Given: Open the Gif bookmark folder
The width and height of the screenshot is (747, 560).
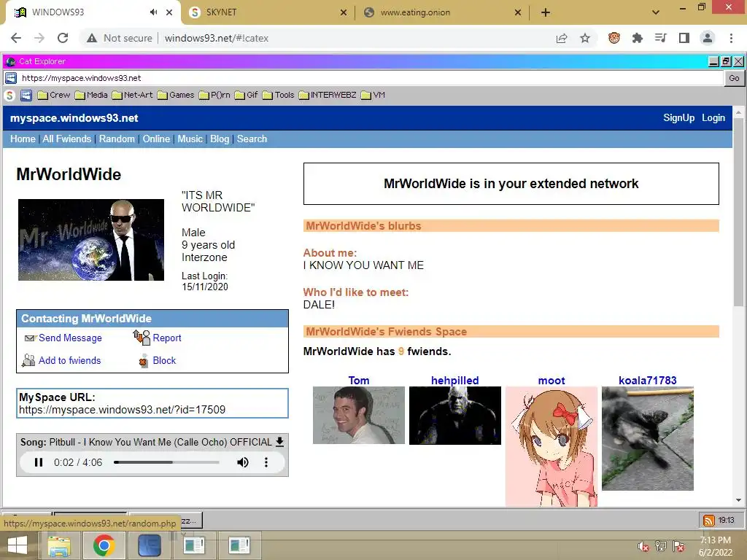Looking at the screenshot, I should (247, 96).
